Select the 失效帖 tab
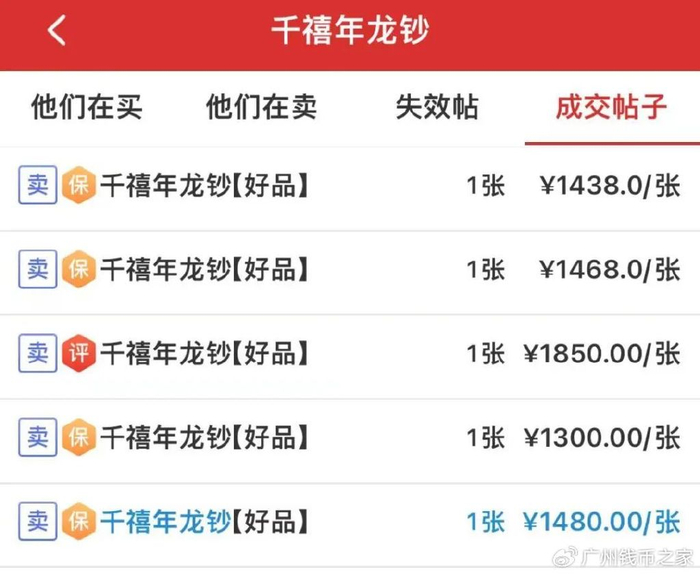The image size is (700, 574). pos(437,108)
